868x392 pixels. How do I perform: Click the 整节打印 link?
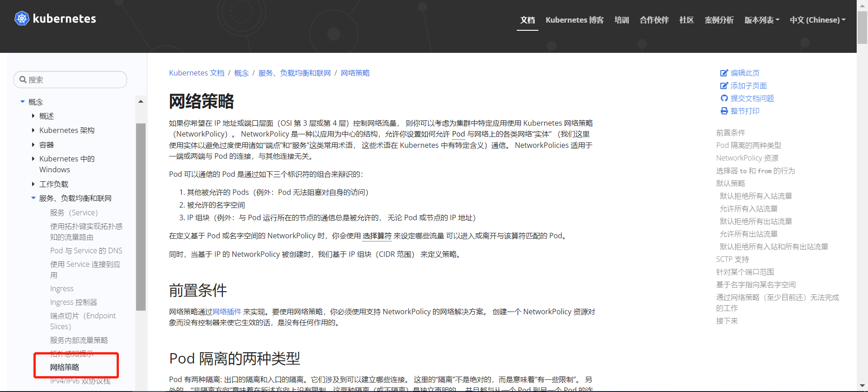click(745, 111)
